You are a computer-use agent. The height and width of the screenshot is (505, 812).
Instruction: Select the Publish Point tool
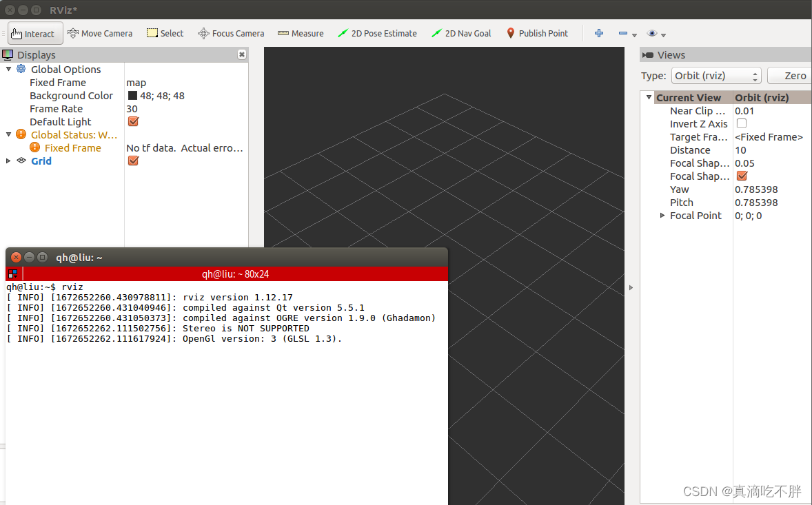click(x=537, y=34)
